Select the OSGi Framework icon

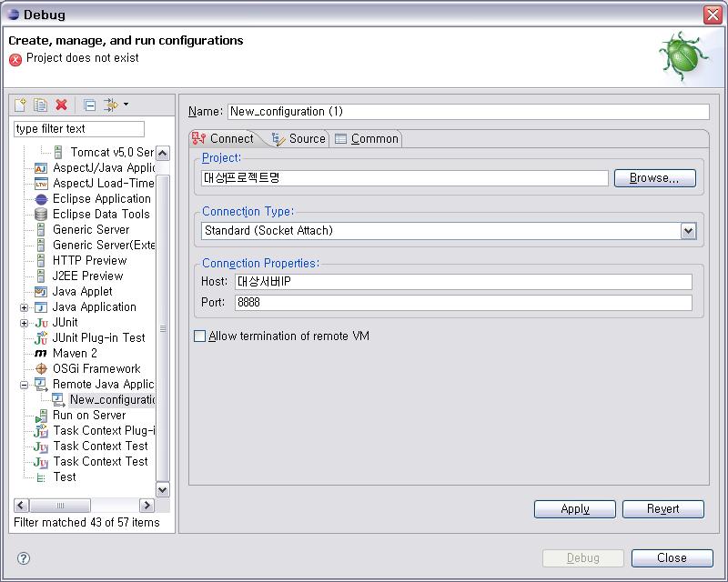pyautogui.click(x=41, y=369)
